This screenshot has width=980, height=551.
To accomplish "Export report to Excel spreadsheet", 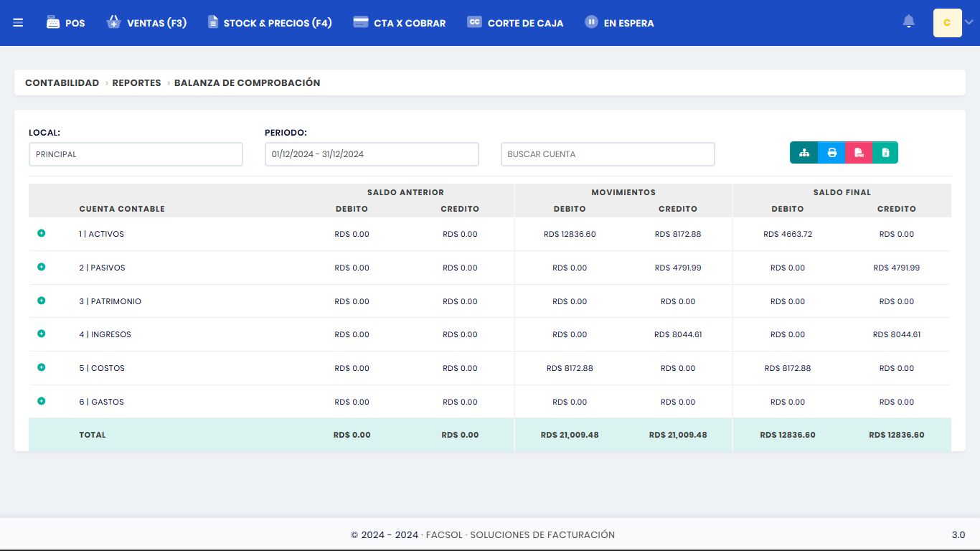I will click(x=885, y=153).
